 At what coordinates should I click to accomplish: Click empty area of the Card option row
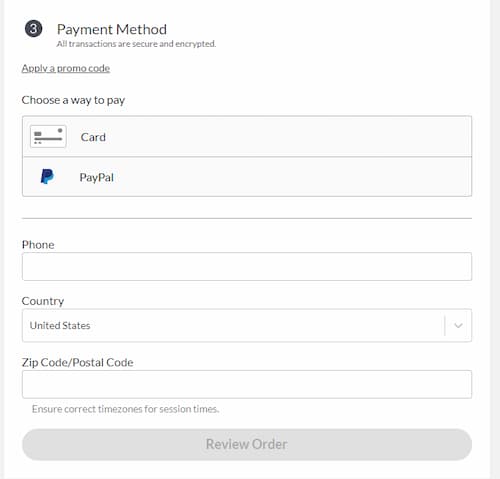[287, 137]
